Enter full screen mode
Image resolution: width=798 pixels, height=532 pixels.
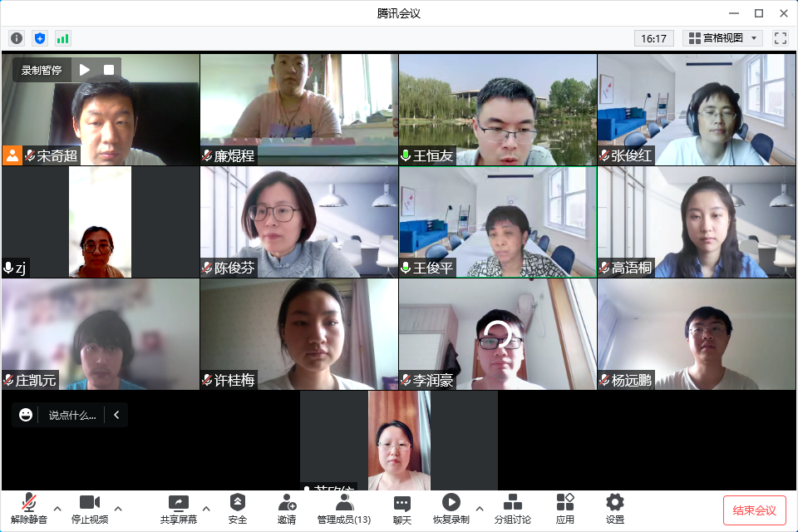click(x=780, y=38)
